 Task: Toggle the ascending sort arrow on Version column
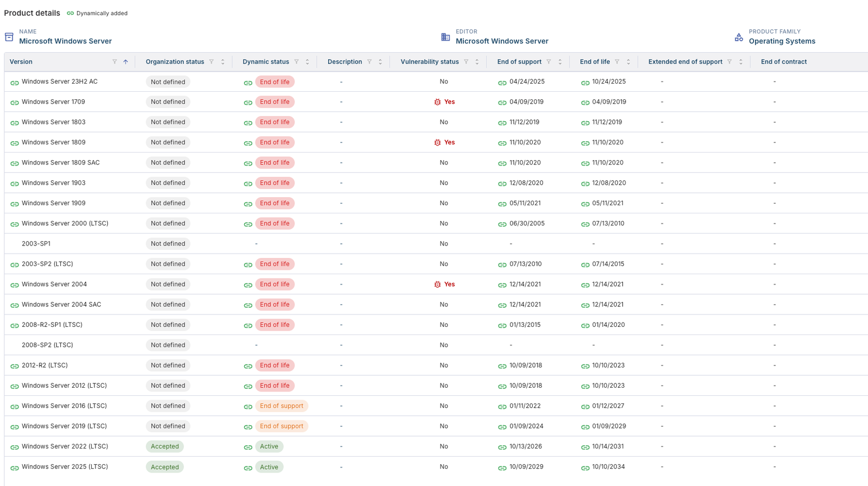coord(125,62)
